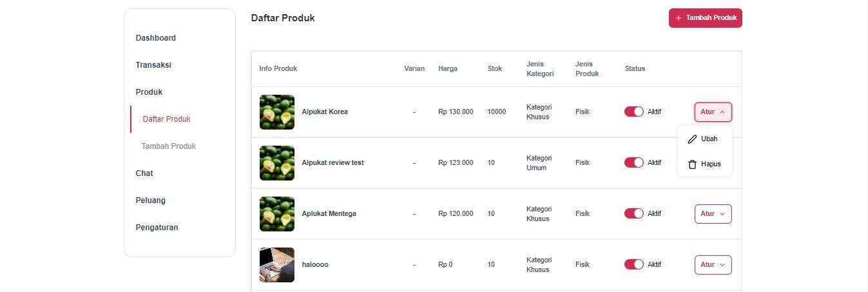Open the sidebar Tambah Produk submenu item
Viewport: 868px width, 292px height.
tap(169, 146)
